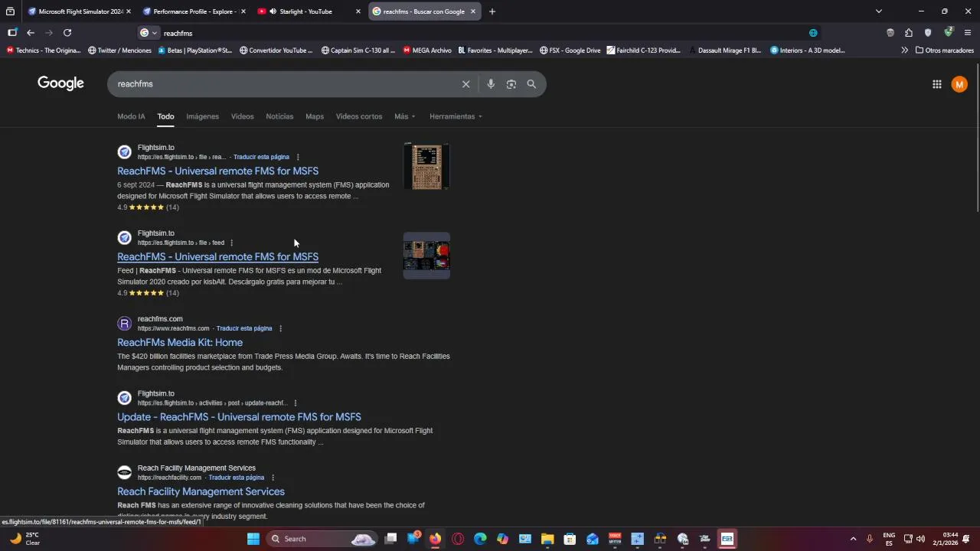Open a new browser tab
The image size is (980, 551).
point(492,11)
